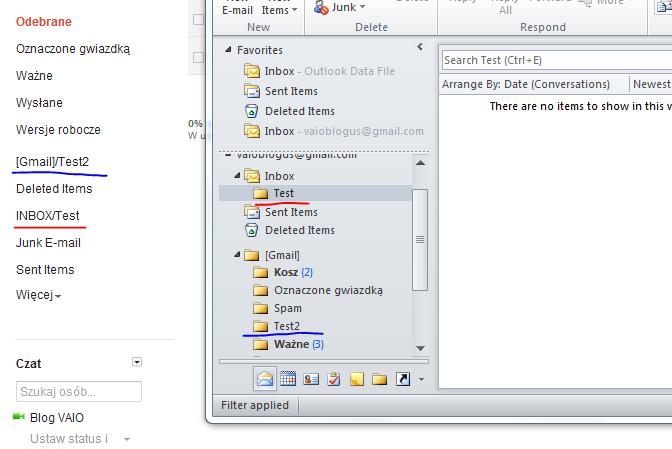Select the Test2 folder under [Gmail]
The width and height of the screenshot is (672, 449).
286,326
